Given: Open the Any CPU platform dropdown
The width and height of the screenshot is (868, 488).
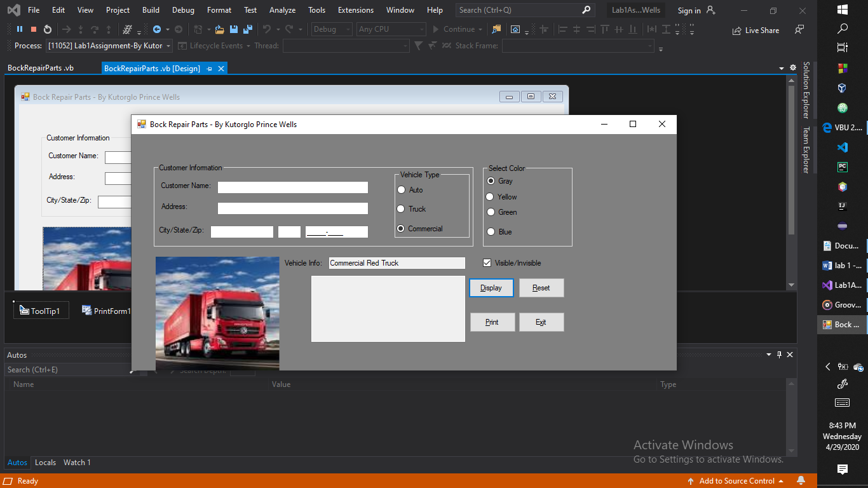Looking at the screenshot, I should click(x=422, y=29).
